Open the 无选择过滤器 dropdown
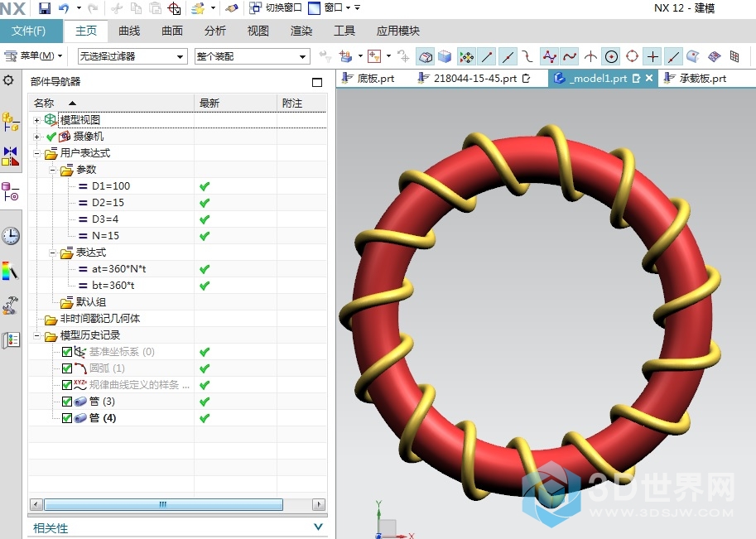The height and width of the screenshot is (539, 756). [x=132, y=56]
